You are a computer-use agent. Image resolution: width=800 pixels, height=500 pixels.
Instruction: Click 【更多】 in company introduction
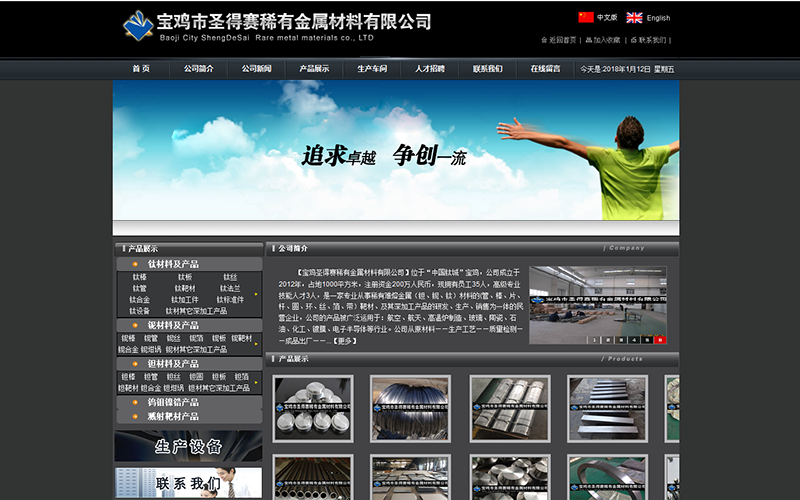(x=345, y=341)
